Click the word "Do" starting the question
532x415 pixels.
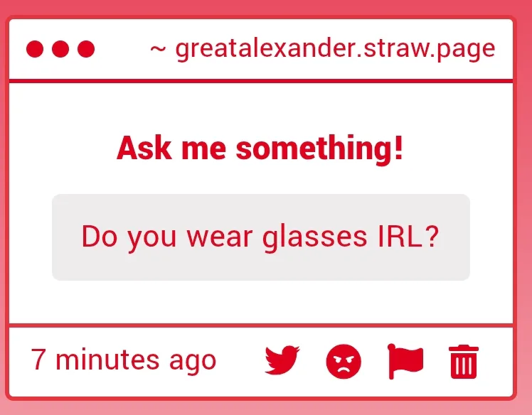pos(99,237)
